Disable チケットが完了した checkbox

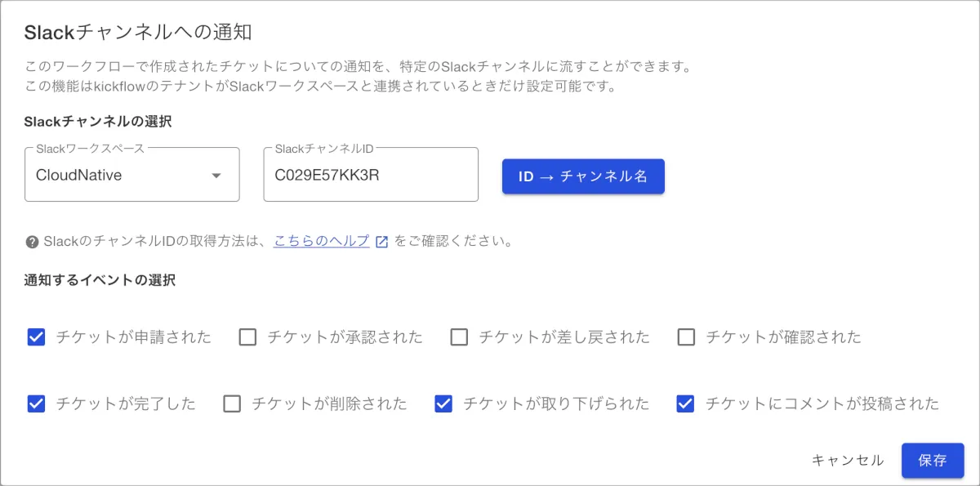coord(36,404)
